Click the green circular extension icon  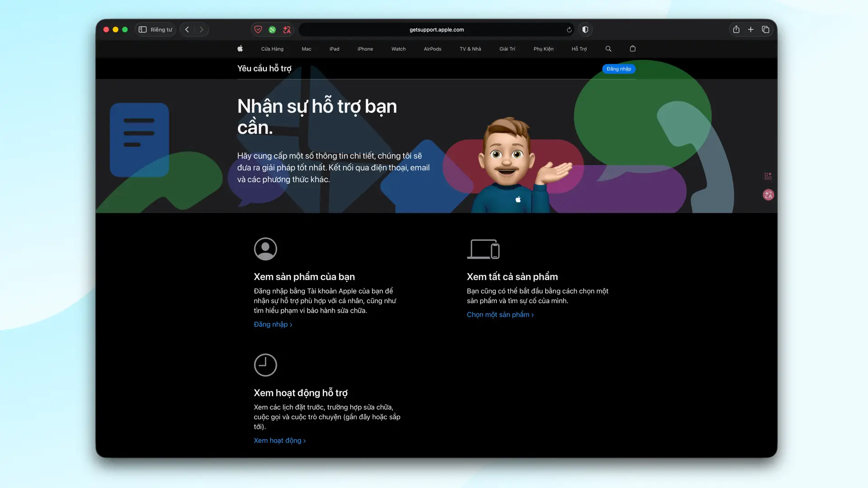pos(272,29)
